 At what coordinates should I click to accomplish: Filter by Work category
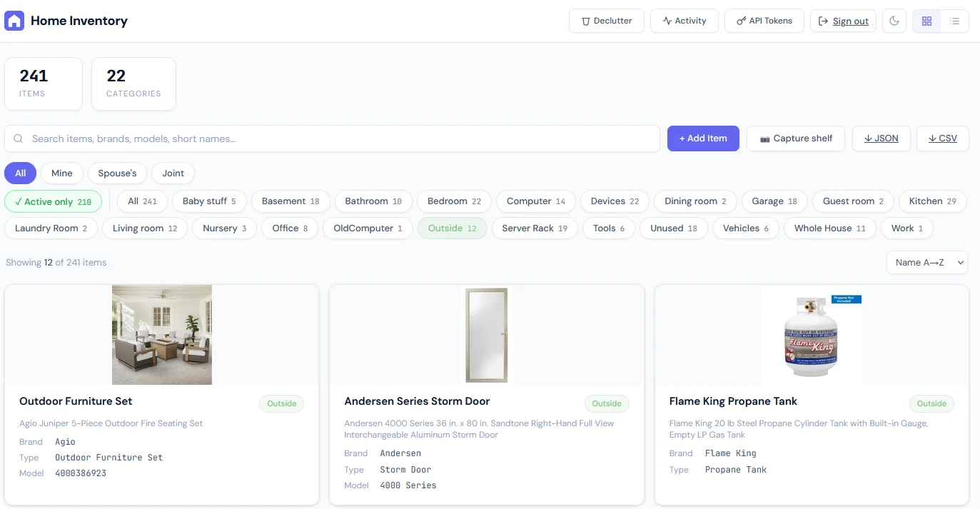pos(907,228)
